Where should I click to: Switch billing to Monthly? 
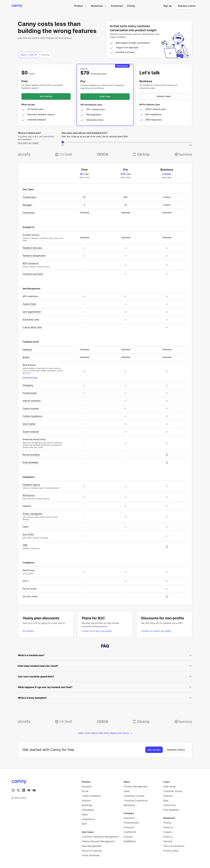pos(45,55)
